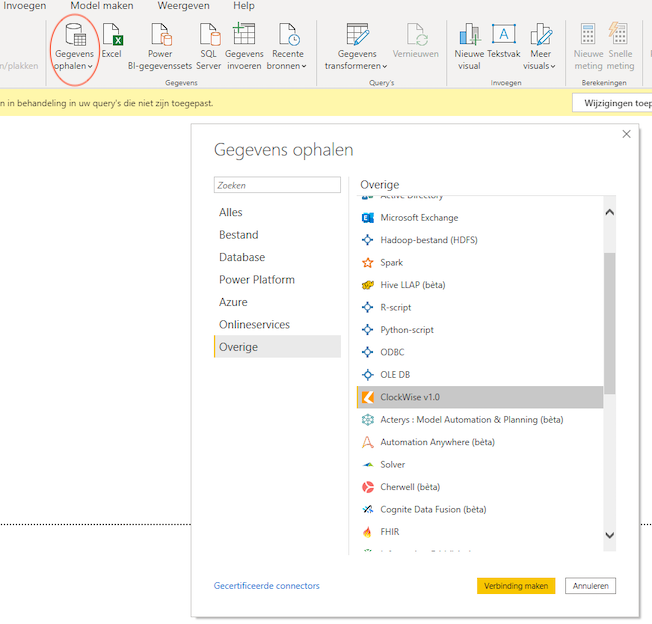Select Acterys Model Automation & Planning connector

tap(480, 420)
